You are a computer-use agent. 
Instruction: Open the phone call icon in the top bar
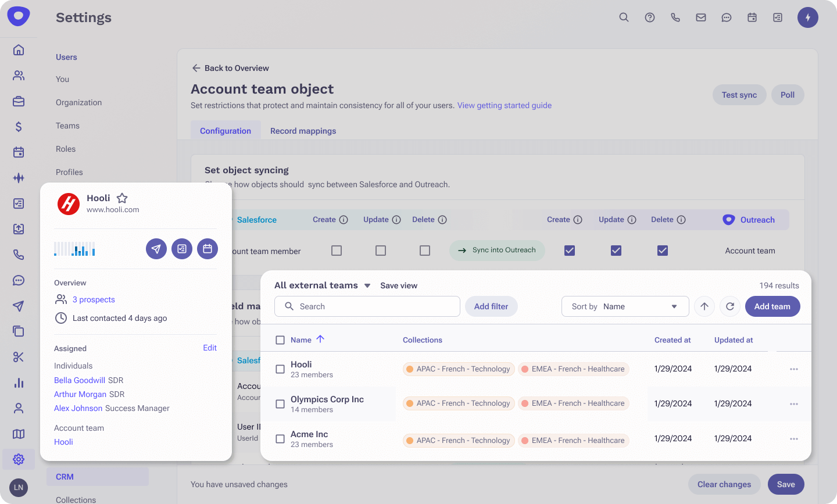pyautogui.click(x=675, y=17)
